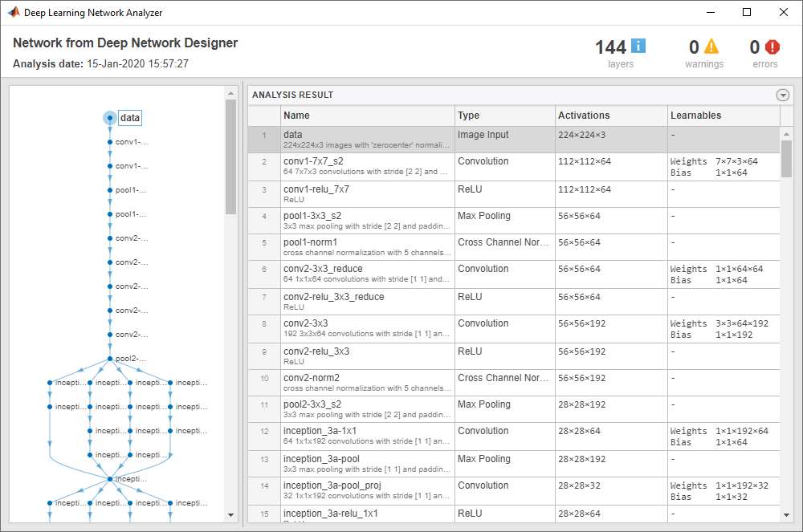Click the Learnables column header
The width and height of the screenshot is (803, 532).
tap(724, 116)
